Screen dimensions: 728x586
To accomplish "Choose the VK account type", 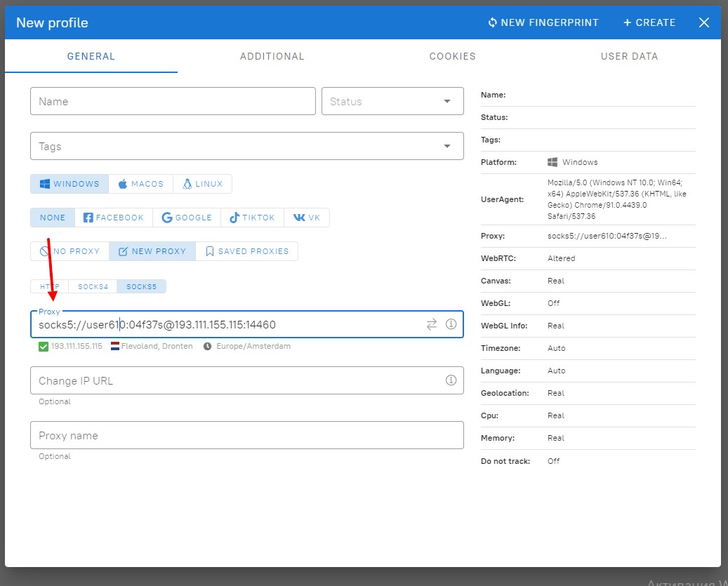I will pyautogui.click(x=306, y=218).
